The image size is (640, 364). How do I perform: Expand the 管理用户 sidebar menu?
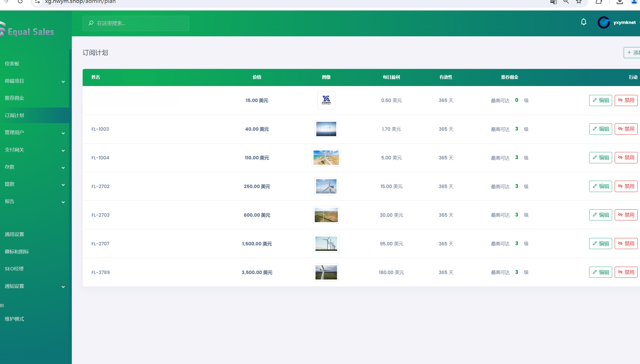click(34, 133)
